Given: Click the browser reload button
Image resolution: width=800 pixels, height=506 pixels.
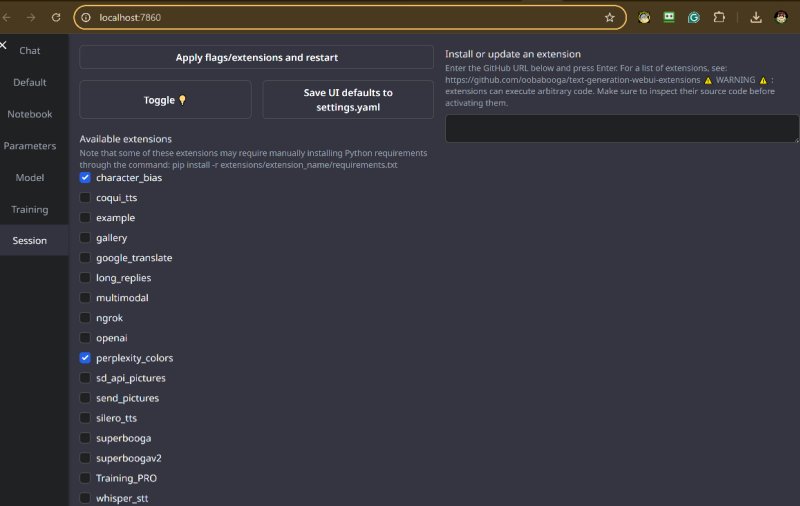Looking at the screenshot, I should point(56,17).
